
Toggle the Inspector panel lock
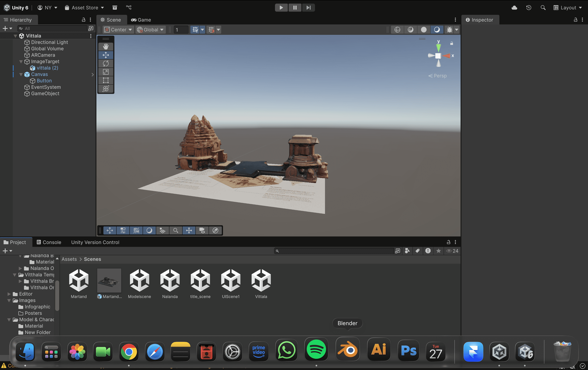(575, 20)
